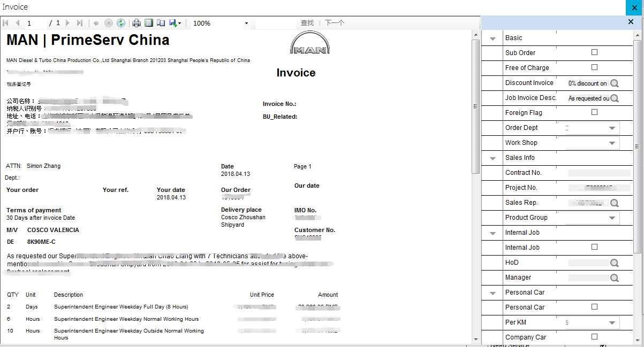Screen dimensions: 644x347
Task: Close the properties side panel
Action: [631, 22]
